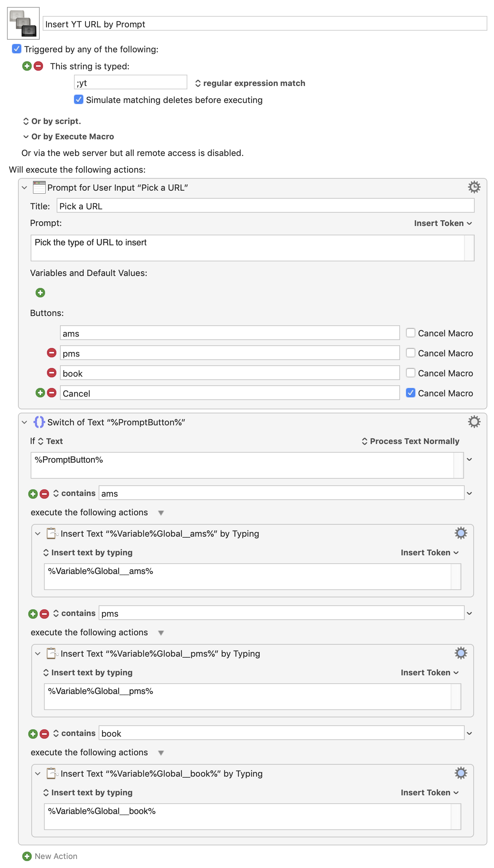Toggle Triggered by any of the following checkbox
This screenshot has height=868, width=494.
tap(16, 49)
